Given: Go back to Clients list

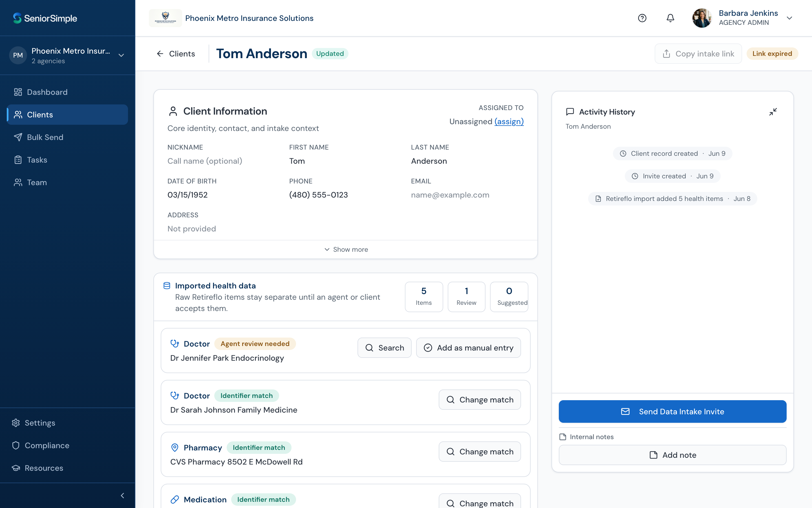Looking at the screenshot, I should [x=175, y=54].
